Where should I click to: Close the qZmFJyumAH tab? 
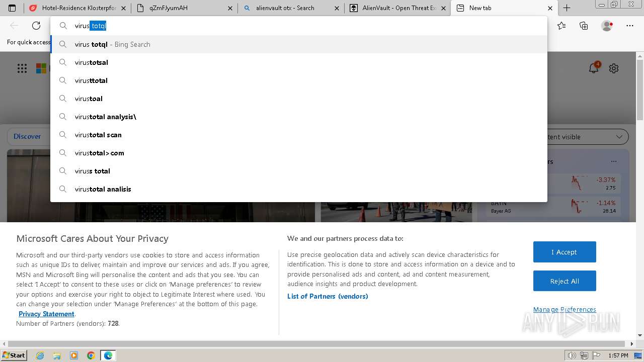[x=230, y=8]
